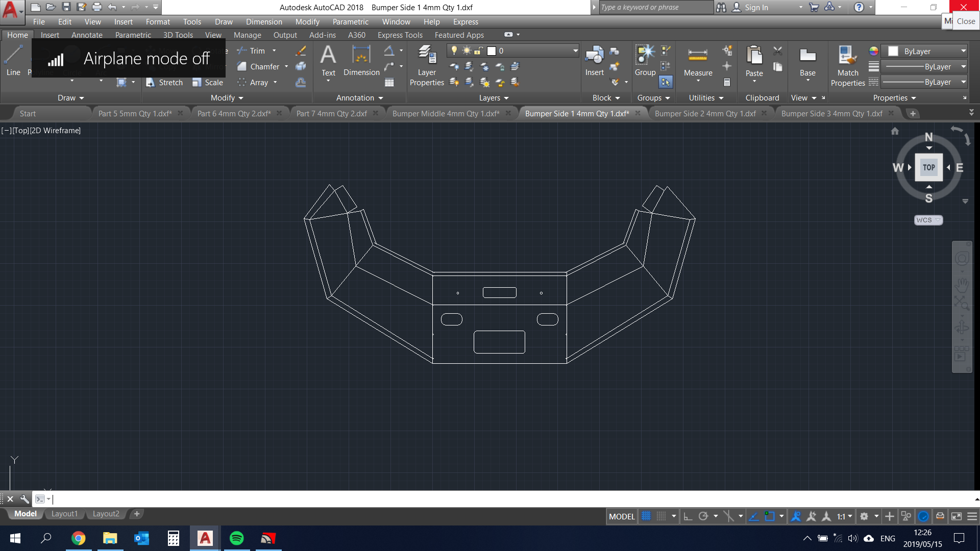This screenshot has width=980, height=551.
Task: Click the white layer color swatch
Action: [492, 51]
